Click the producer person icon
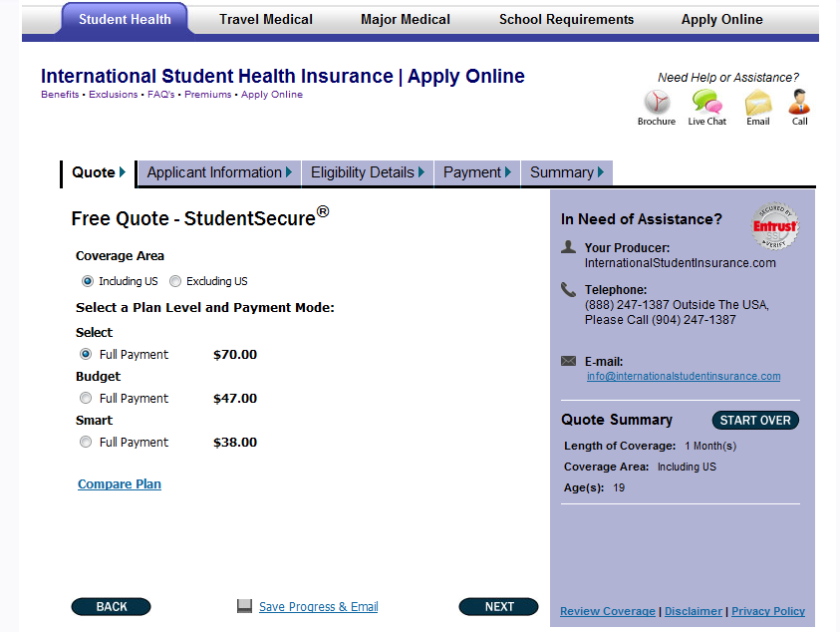This screenshot has height=632, width=840. (x=568, y=247)
